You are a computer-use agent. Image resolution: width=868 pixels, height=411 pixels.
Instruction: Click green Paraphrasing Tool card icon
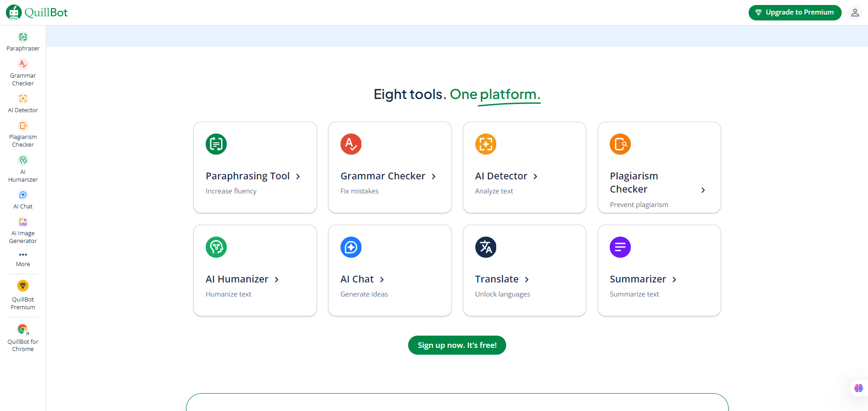point(216,144)
